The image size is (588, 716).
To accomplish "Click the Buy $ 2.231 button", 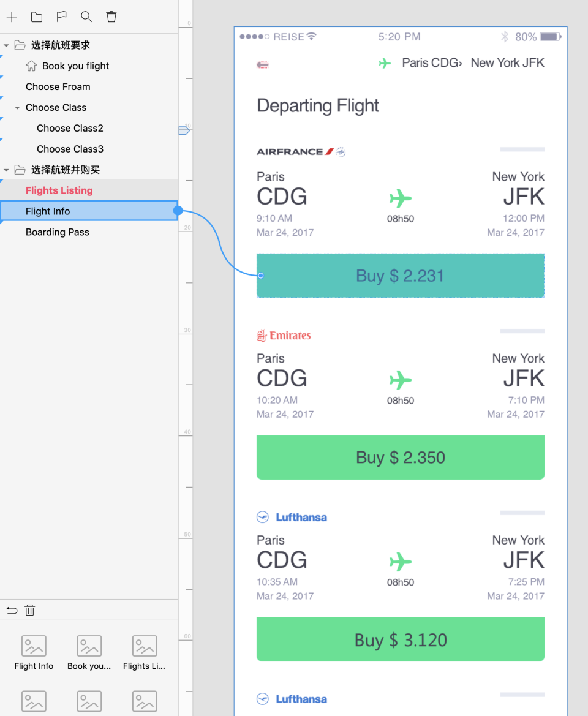I will [401, 276].
